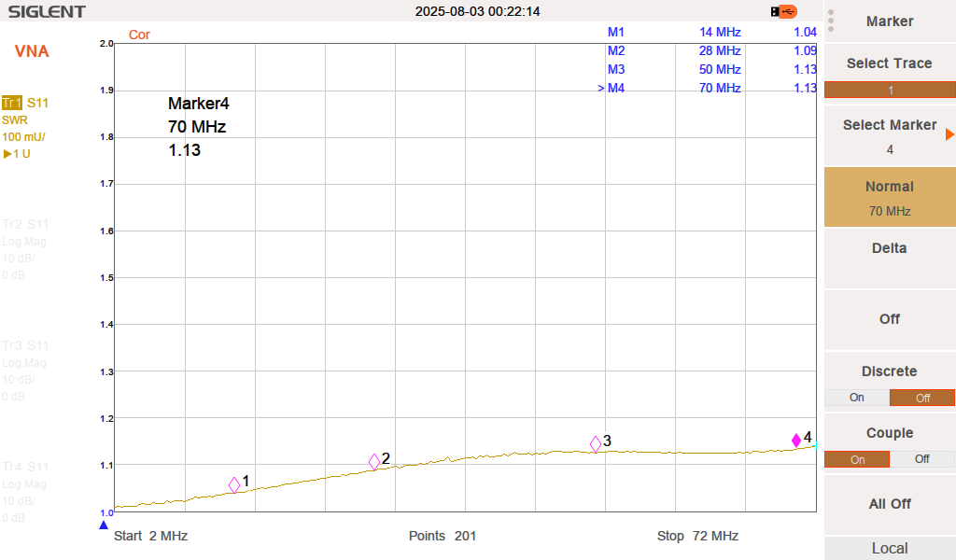Click the menu drag handle dots
The height and width of the screenshot is (560, 956).
point(831,21)
